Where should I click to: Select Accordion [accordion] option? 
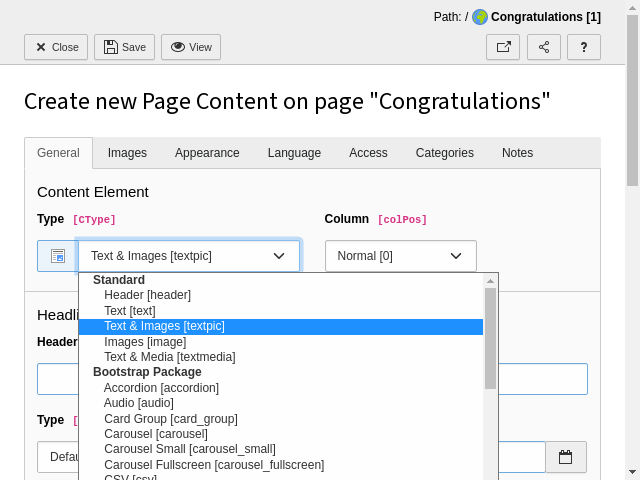[x=161, y=388]
